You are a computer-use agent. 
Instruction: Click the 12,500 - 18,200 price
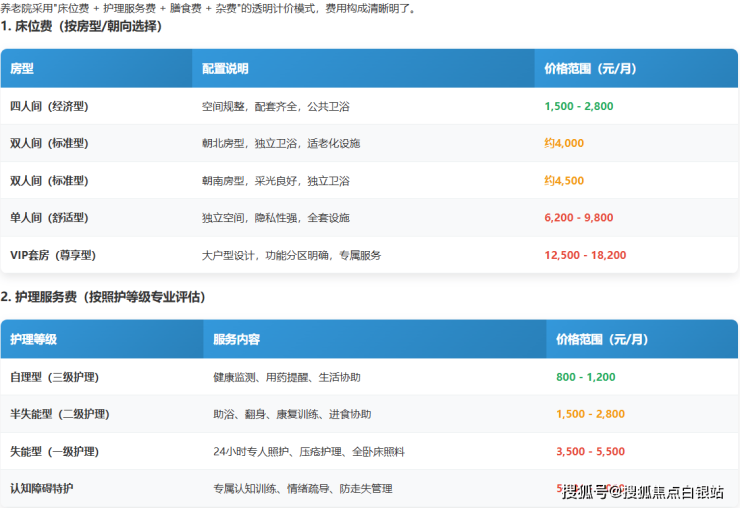(x=585, y=255)
